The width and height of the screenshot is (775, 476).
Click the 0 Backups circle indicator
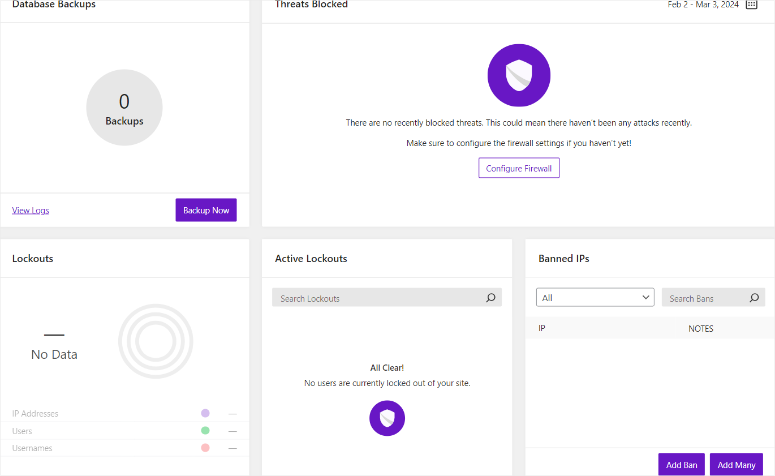tap(124, 108)
